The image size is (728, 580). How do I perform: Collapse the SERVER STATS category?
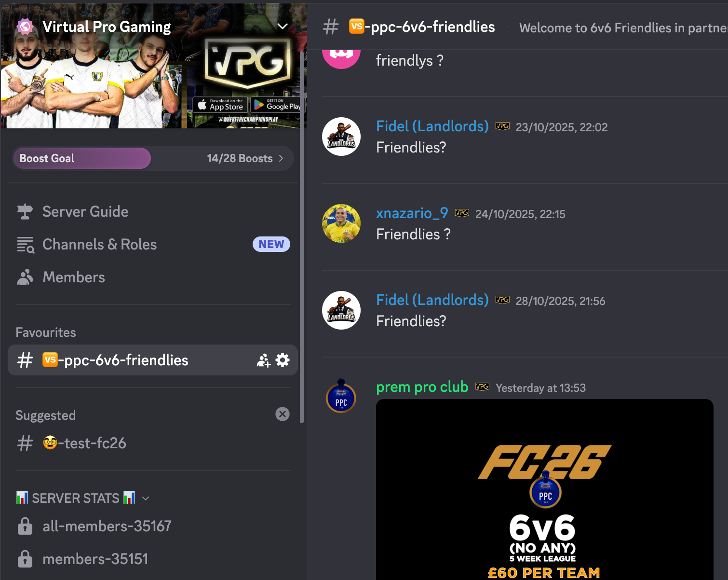tap(146, 498)
